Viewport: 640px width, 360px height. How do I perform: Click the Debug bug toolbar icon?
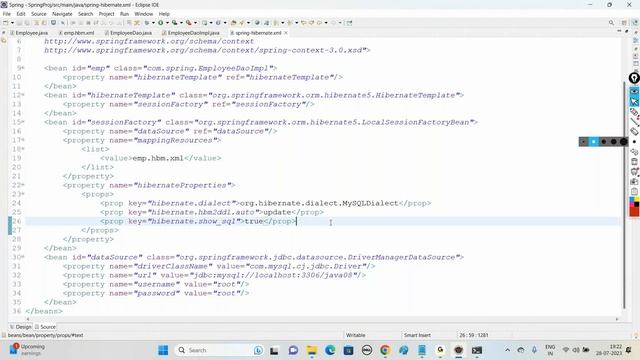(x=147, y=23)
